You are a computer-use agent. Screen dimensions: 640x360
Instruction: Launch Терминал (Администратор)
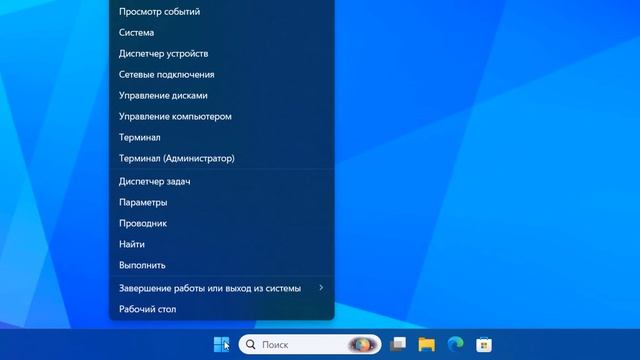click(222, 158)
